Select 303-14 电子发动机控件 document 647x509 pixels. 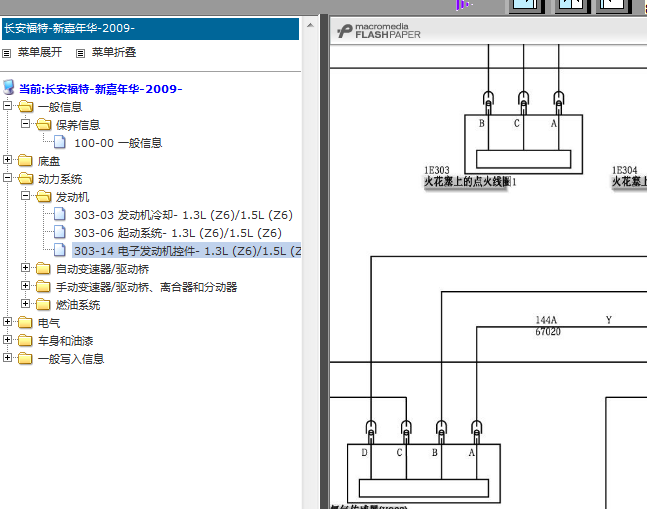[x=187, y=251]
